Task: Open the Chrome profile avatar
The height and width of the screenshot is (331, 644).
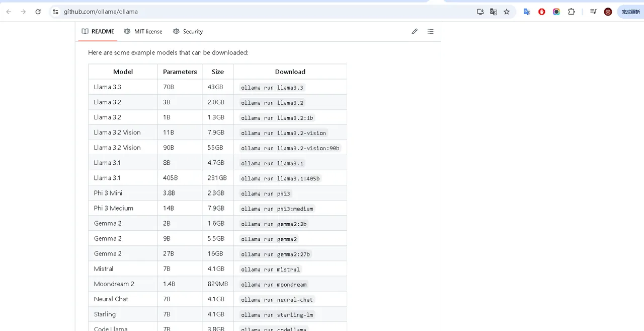Action: tap(608, 12)
